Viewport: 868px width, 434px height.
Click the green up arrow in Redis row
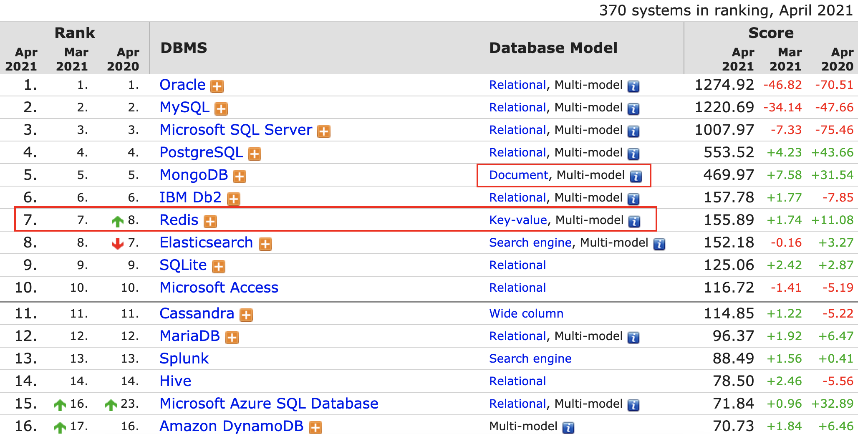(118, 222)
